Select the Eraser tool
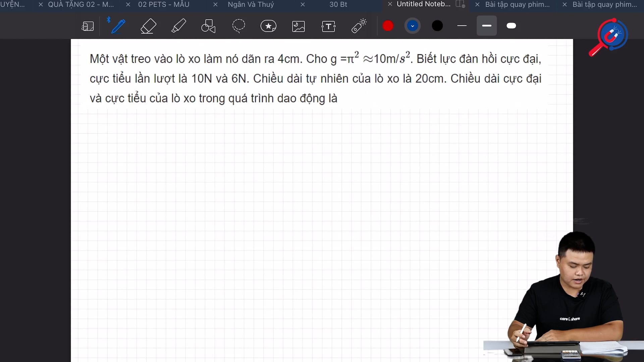Screen dimensions: 644x362 tap(148, 26)
